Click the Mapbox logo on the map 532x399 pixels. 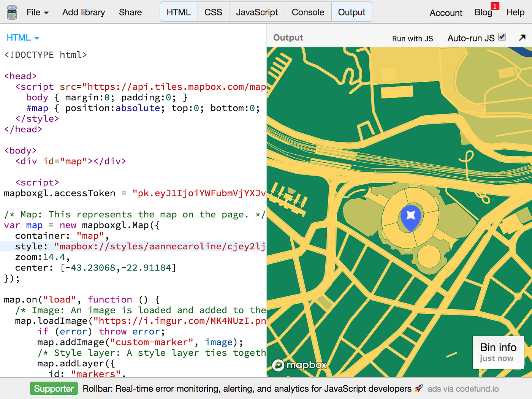coord(299,365)
